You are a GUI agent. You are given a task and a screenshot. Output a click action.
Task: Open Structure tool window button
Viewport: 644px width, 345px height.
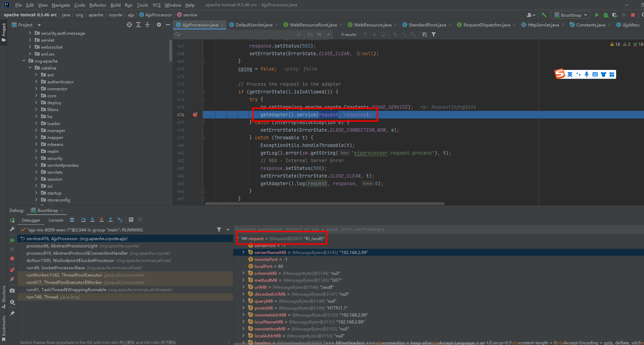point(4,296)
